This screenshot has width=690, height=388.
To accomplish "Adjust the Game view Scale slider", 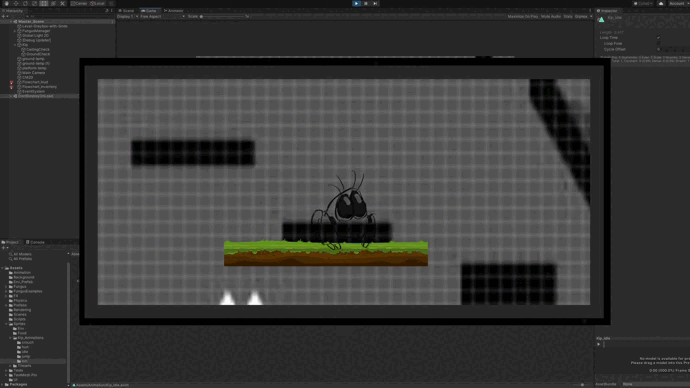I will 222,17.
